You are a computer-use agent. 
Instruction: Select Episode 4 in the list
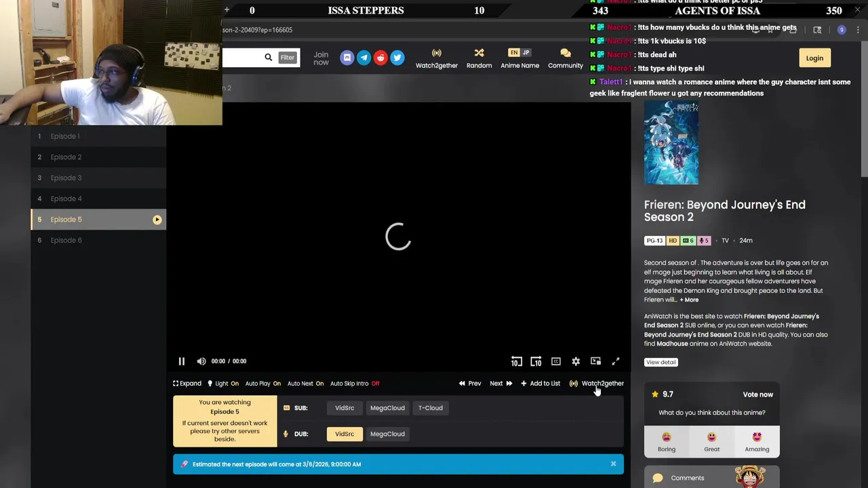tap(98, 199)
